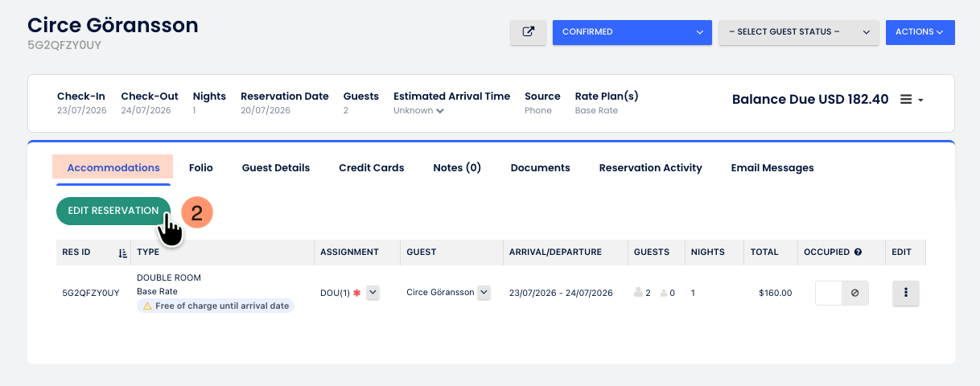
Task: Open the three-dot edit menu
Action: (906, 294)
